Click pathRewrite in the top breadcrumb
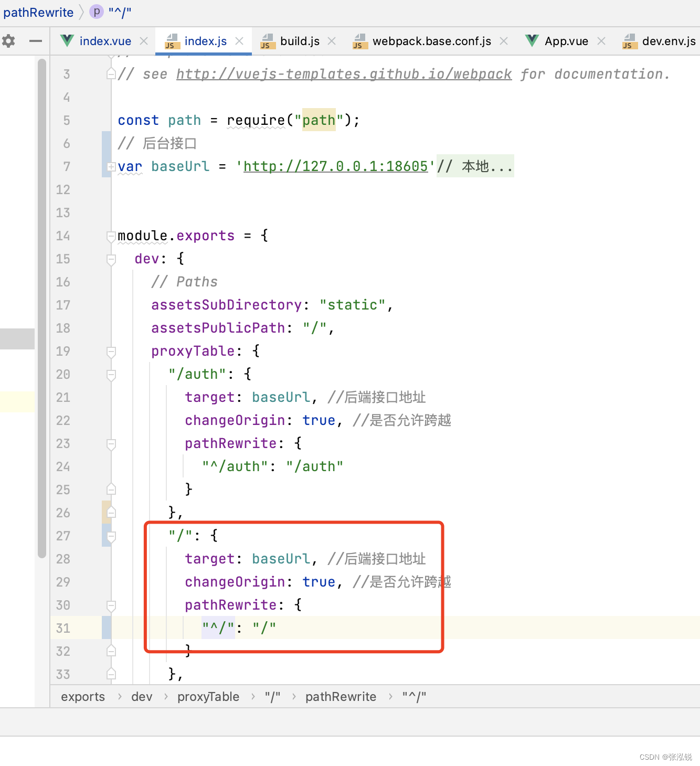The height and width of the screenshot is (766, 700). [x=38, y=12]
